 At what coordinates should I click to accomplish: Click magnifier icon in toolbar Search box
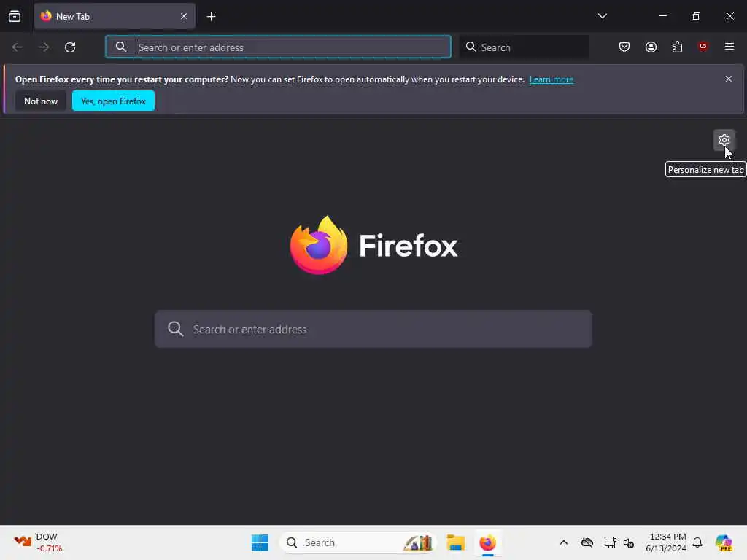(x=471, y=47)
